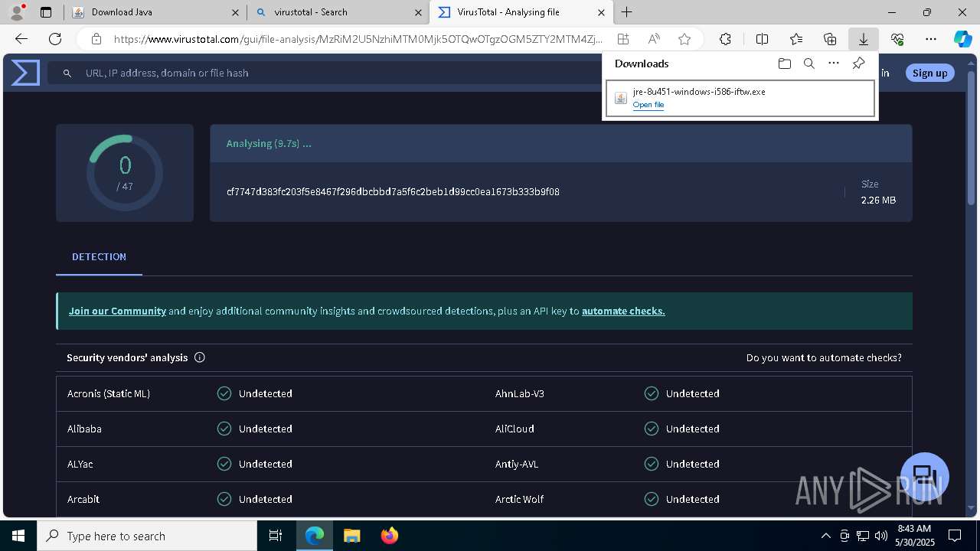Click the Sign up button
This screenshot has height=551, width=980.
point(929,73)
